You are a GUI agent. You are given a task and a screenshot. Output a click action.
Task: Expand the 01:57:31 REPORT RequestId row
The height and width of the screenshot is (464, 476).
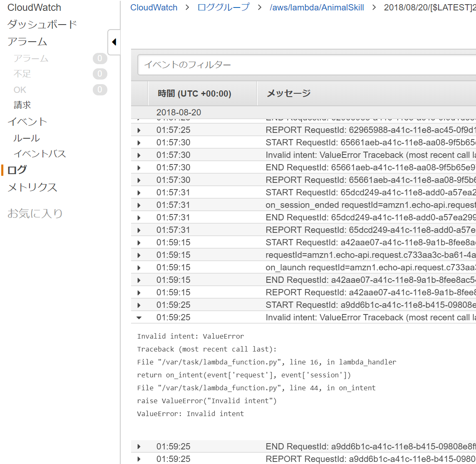139,230
